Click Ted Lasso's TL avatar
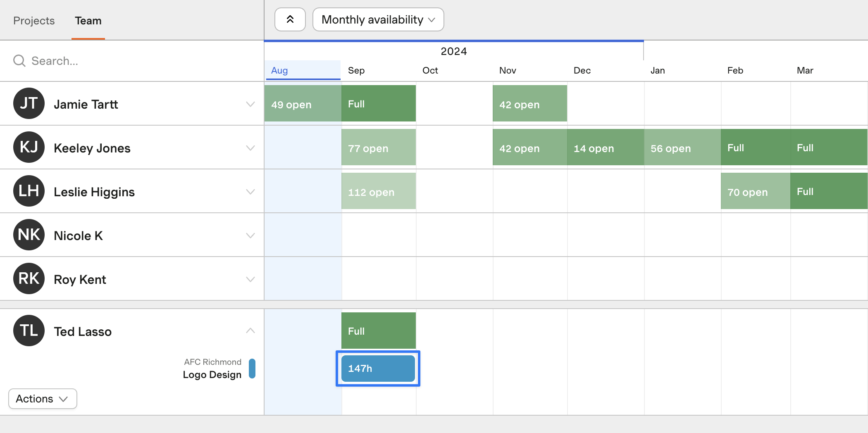The image size is (868, 433). [x=29, y=331]
